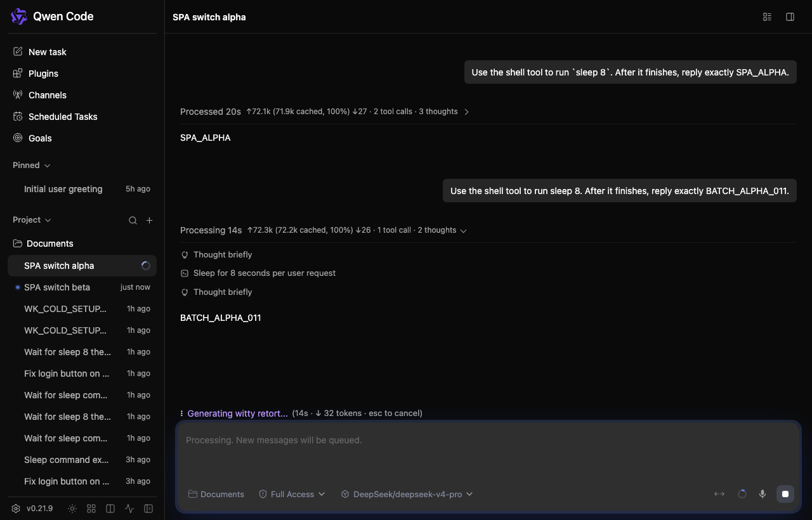This screenshot has width=812, height=520.
Task: Click the user message ending in BATCH_ALPHA_011
Action: [620, 191]
